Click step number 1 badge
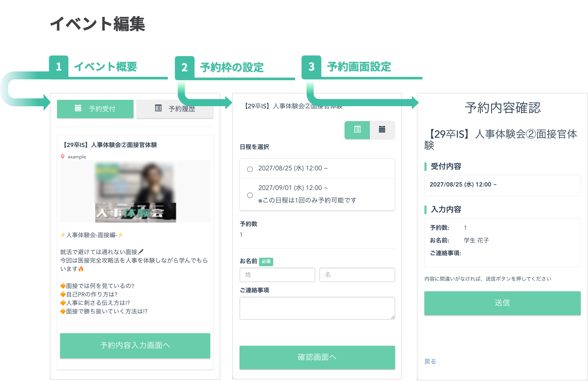 click(59, 67)
